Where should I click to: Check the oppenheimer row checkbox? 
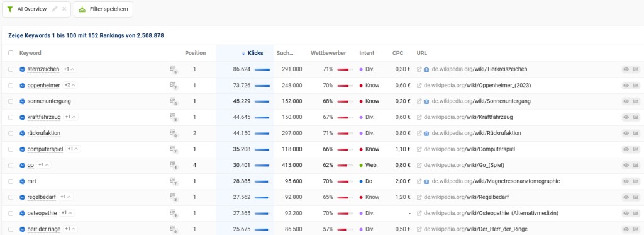(x=11, y=85)
